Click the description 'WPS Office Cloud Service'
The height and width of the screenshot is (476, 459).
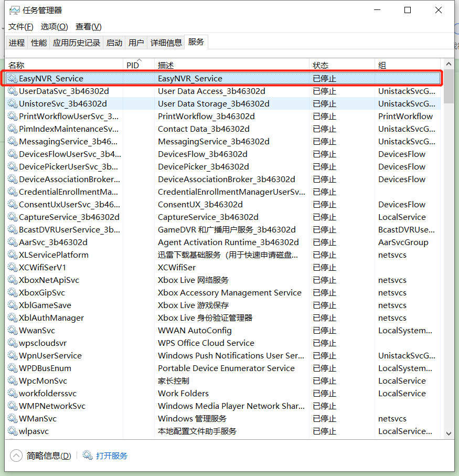pyautogui.click(x=206, y=343)
